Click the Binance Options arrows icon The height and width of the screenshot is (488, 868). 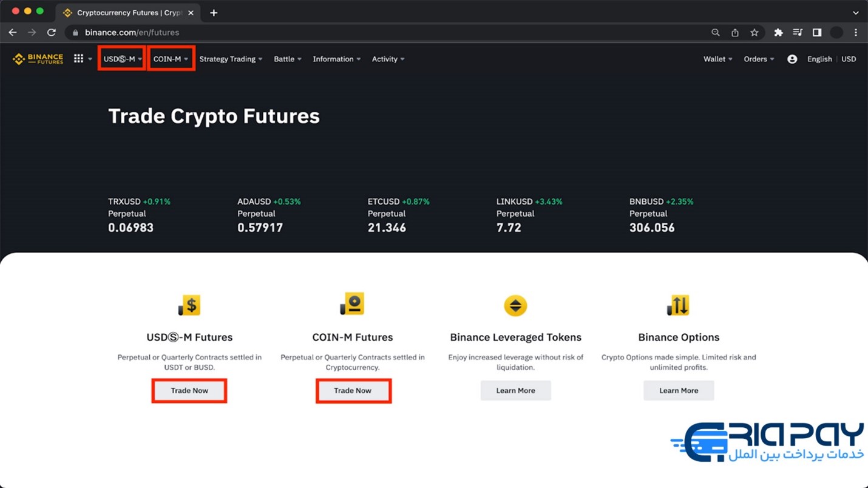coord(678,305)
